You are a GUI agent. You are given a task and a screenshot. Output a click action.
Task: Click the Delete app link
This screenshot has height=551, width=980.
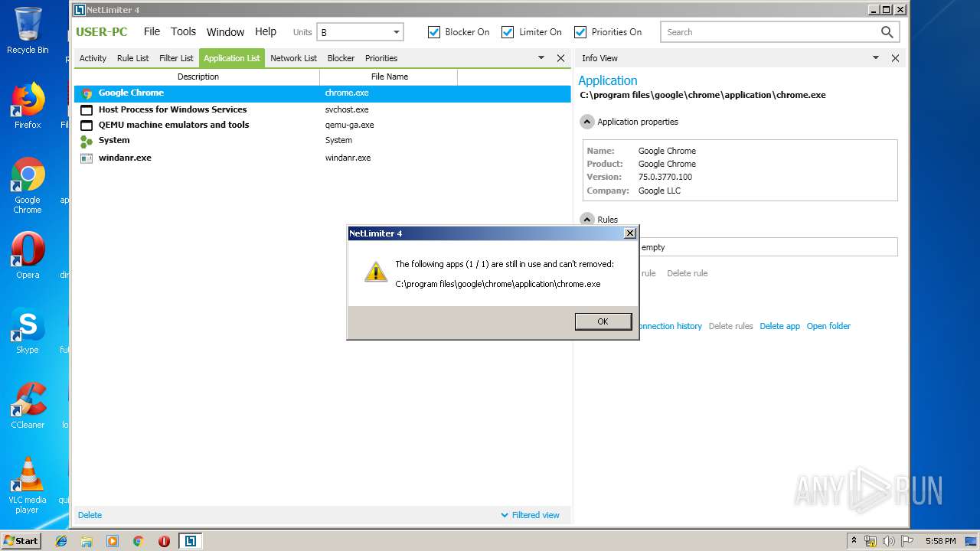779,326
